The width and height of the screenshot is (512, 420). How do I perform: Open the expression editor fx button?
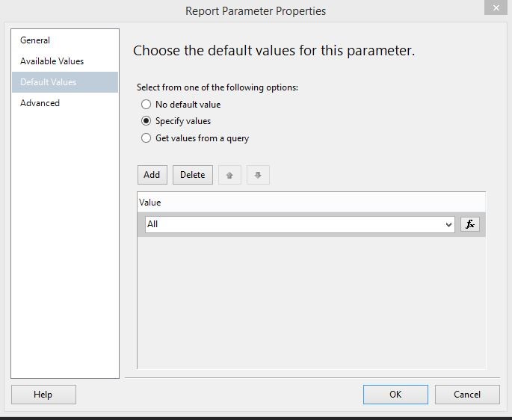[x=469, y=224]
